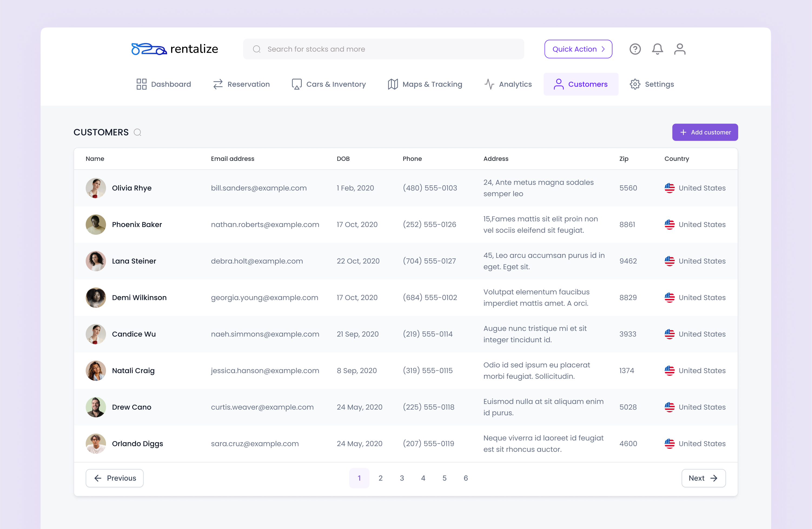Click the Add customer button

click(705, 132)
